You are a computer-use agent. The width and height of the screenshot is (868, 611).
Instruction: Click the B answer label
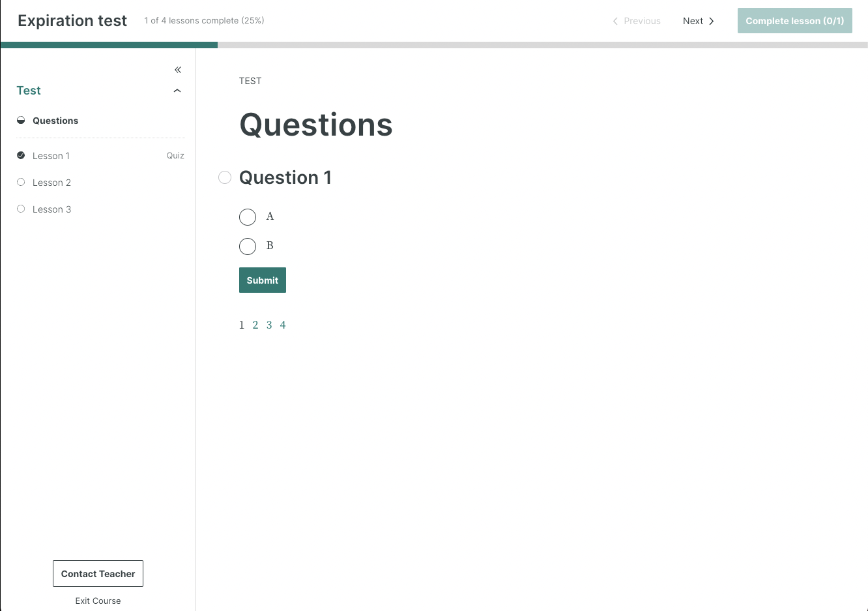(x=270, y=246)
